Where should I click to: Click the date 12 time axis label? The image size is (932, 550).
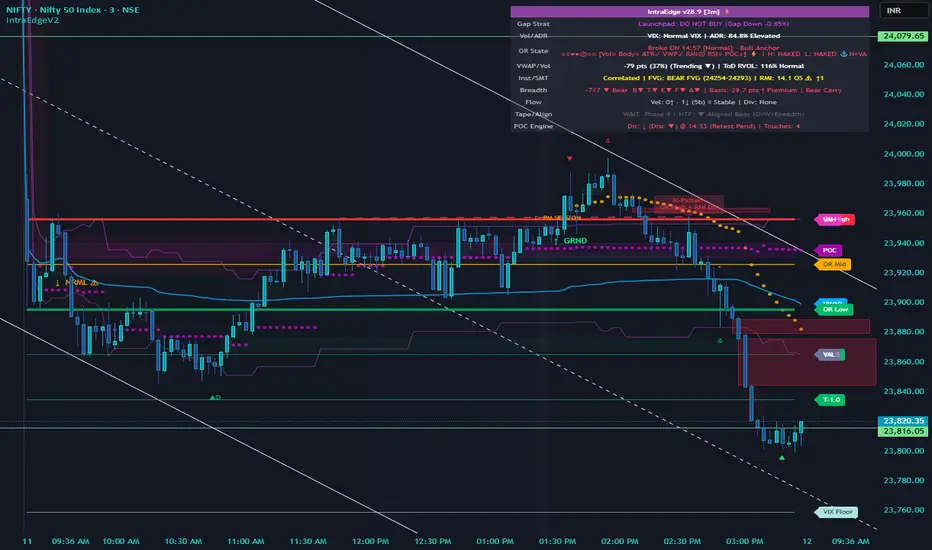point(807,542)
